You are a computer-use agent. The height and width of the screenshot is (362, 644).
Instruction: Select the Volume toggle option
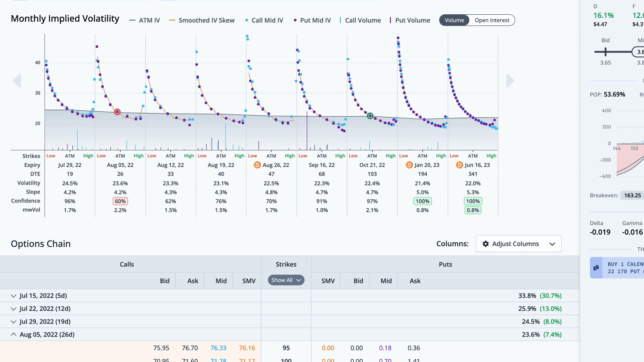454,20
